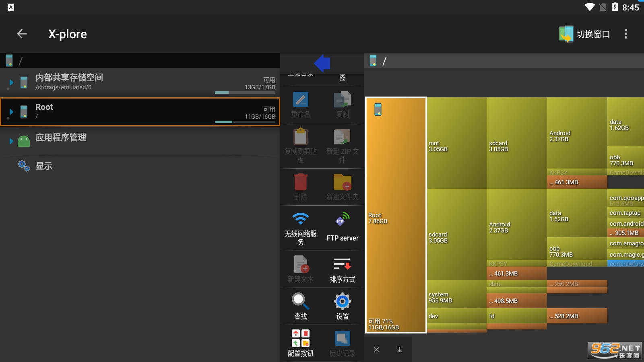Open the 查找 search tool
This screenshot has width=644, height=362.
click(301, 306)
